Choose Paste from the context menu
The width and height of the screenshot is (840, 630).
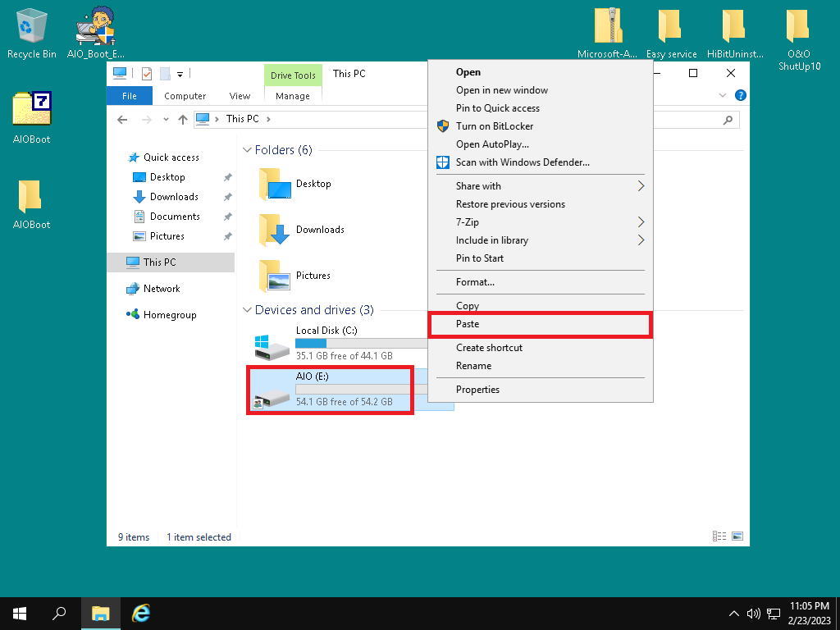(x=541, y=324)
